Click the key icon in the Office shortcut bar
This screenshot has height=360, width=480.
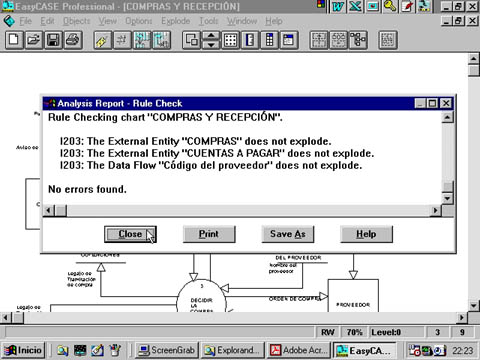click(x=390, y=6)
